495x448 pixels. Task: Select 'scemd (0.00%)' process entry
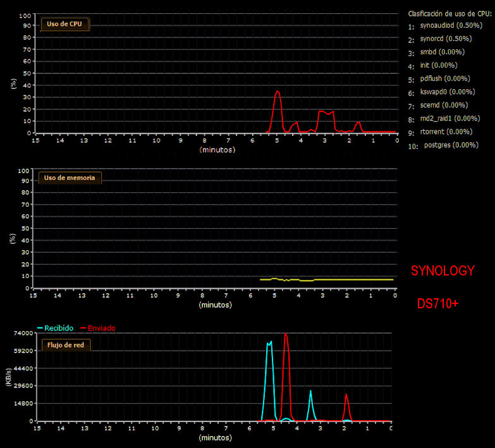click(x=444, y=105)
